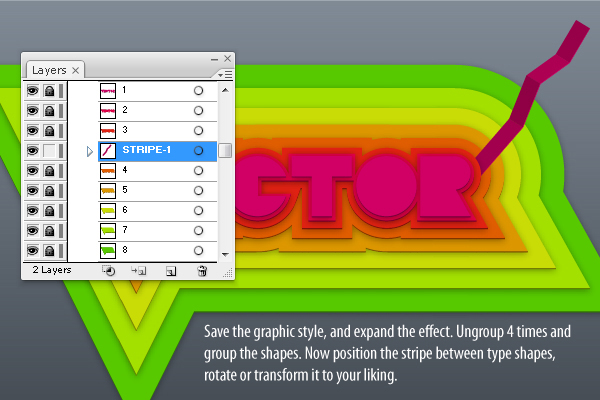Select layer 2 thumbnail
This screenshot has height=400, width=600.
click(x=108, y=111)
